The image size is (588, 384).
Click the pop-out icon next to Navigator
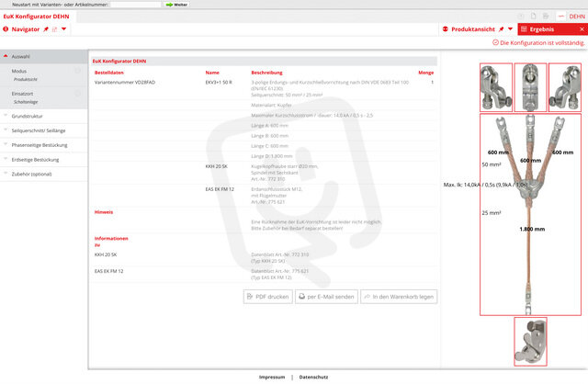(55, 29)
